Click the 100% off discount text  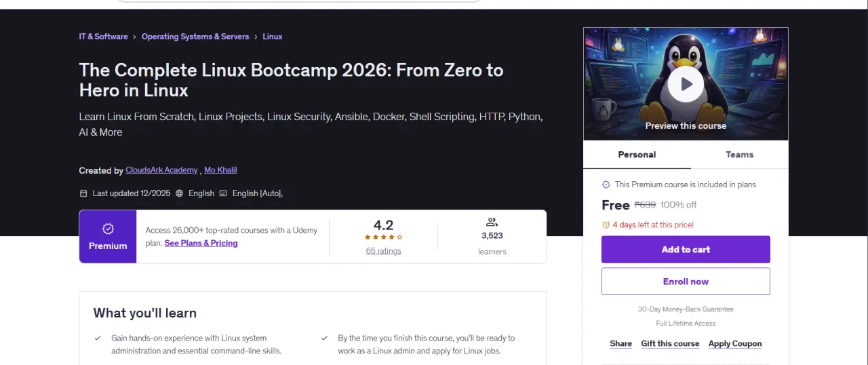(679, 205)
